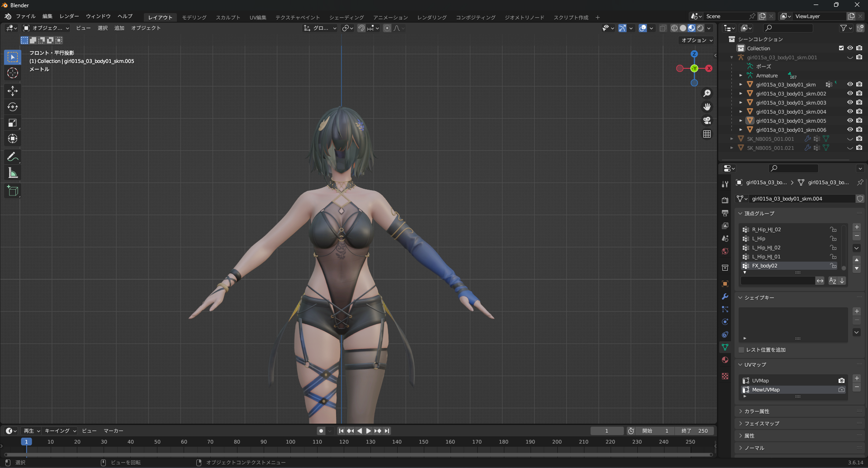Hide girl015a_03_body01_skm.005 with its eye icon
Viewport: 868px width, 468px height.
[x=850, y=121]
